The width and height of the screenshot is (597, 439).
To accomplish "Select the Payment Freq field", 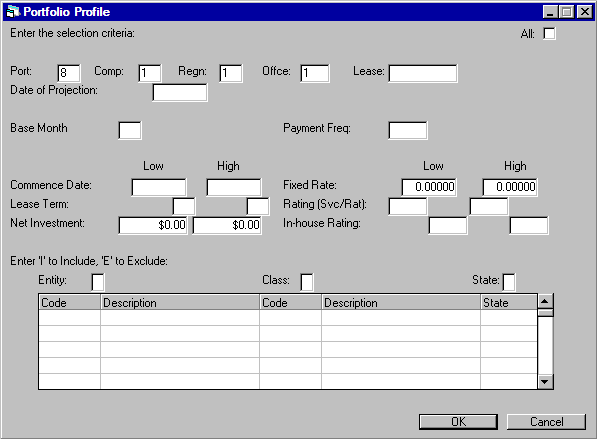I will [x=408, y=131].
